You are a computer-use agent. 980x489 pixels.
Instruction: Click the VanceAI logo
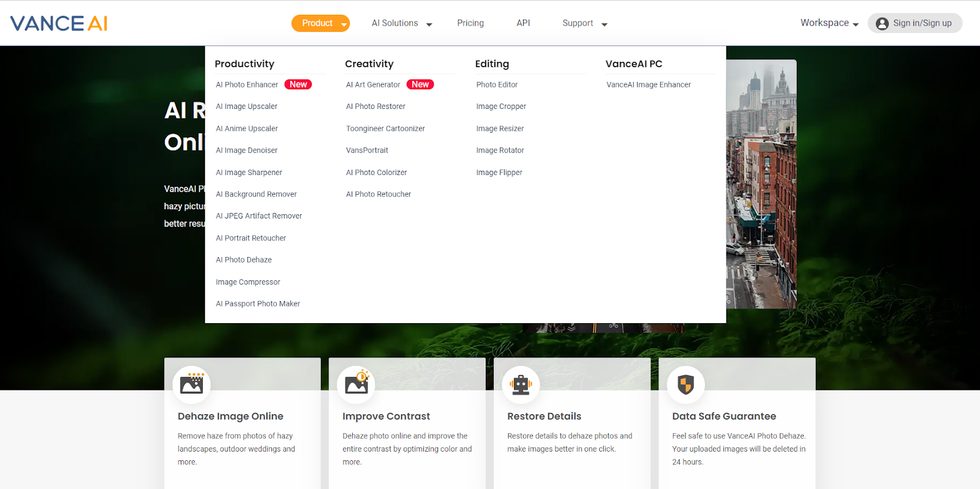click(x=59, y=23)
